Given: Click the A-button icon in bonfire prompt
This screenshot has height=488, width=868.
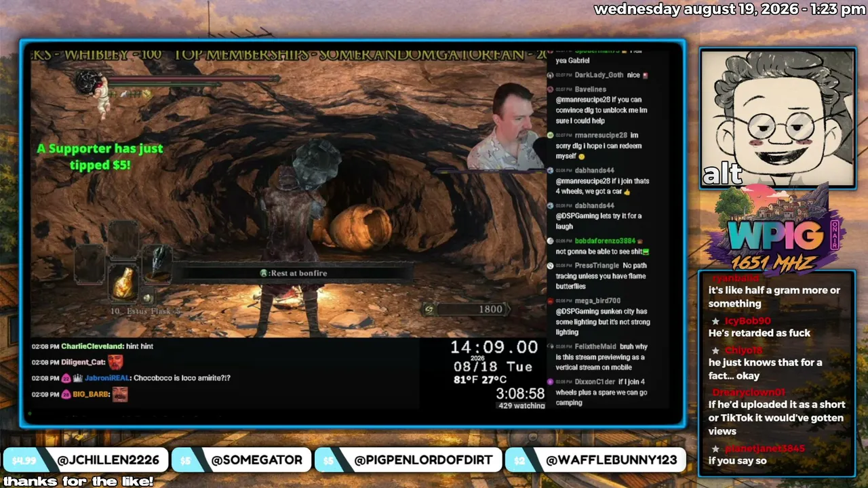Looking at the screenshot, I should pos(264,273).
